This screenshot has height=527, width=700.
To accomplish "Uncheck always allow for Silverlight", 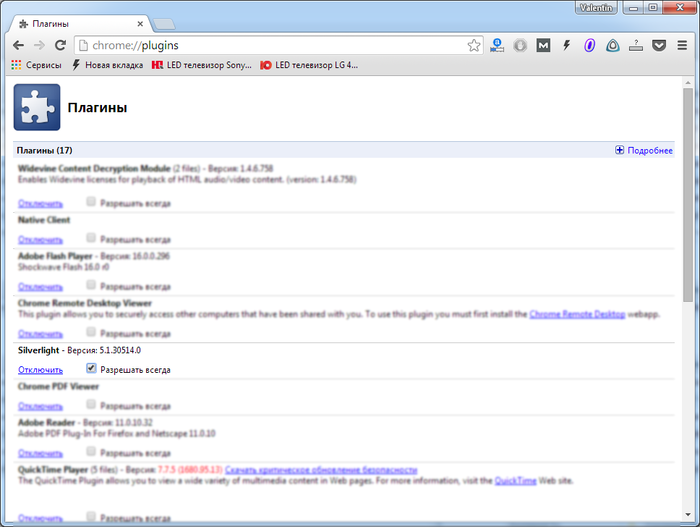I will tap(91, 368).
